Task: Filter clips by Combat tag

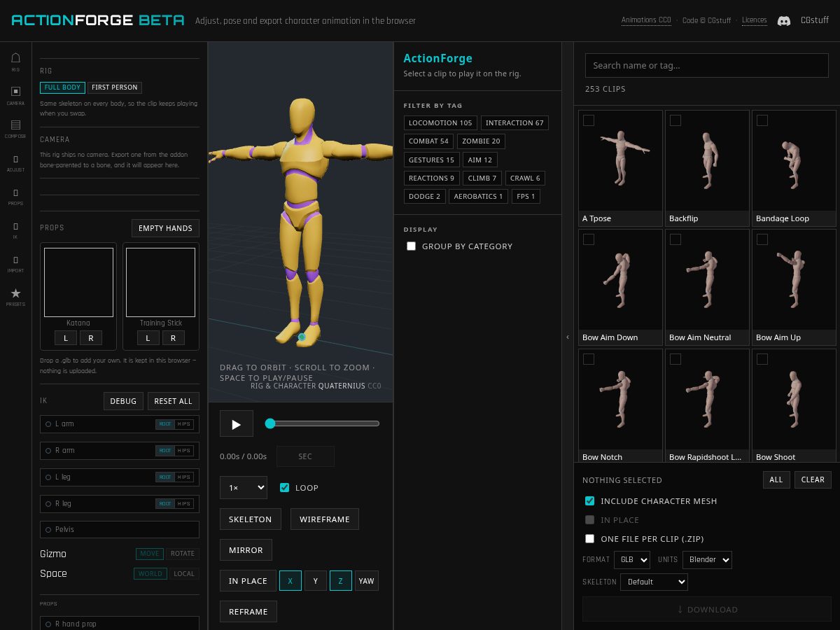Action: pyautogui.click(x=428, y=141)
